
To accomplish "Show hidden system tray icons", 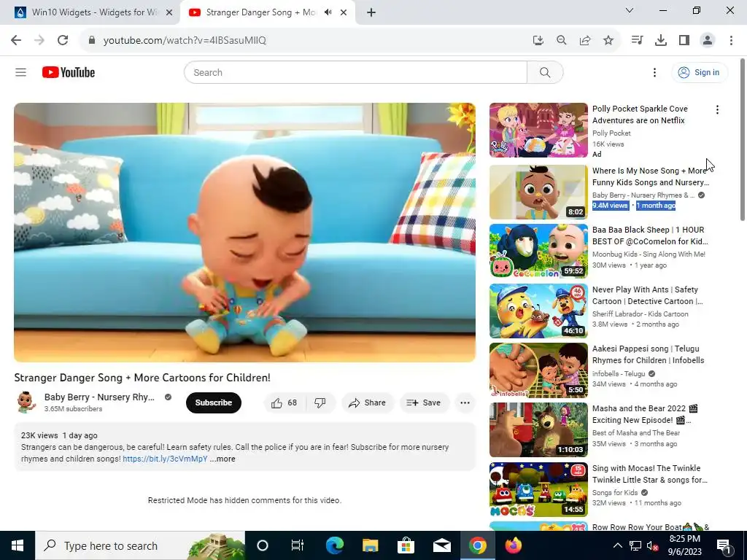I will click(617, 545).
